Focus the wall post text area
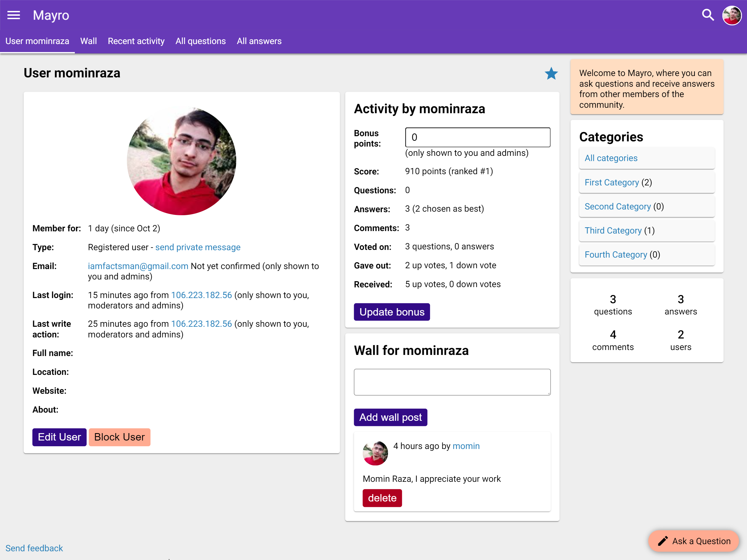Image resolution: width=747 pixels, height=560 pixels. (452, 382)
